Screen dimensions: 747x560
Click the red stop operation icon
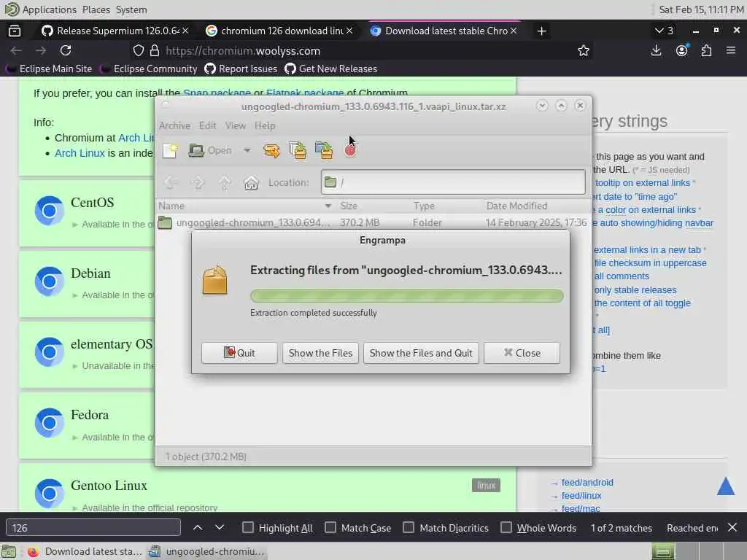(x=350, y=150)
